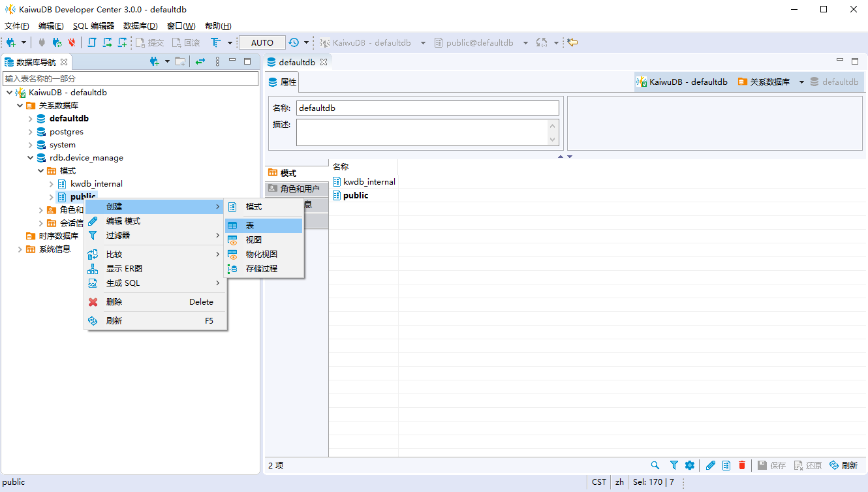Viewport: 868px width, 492px height.
Task: Open the 数据库(D) menu
Action: pos(140,25)
